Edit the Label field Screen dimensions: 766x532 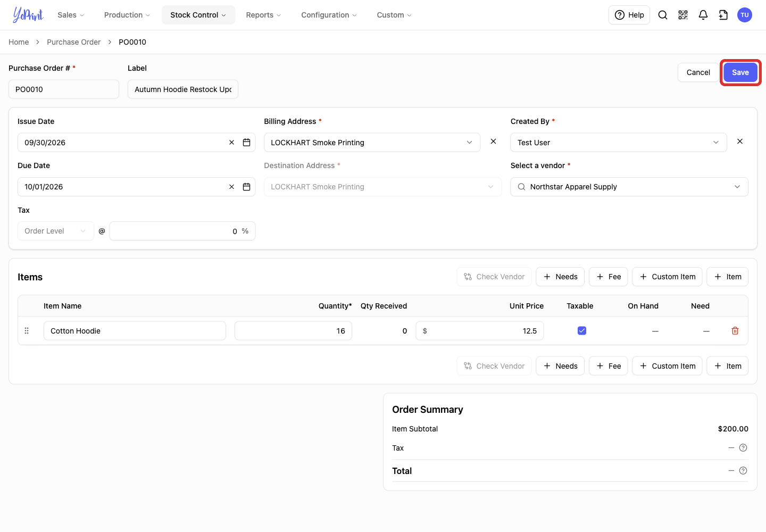(x=183, y=89)
